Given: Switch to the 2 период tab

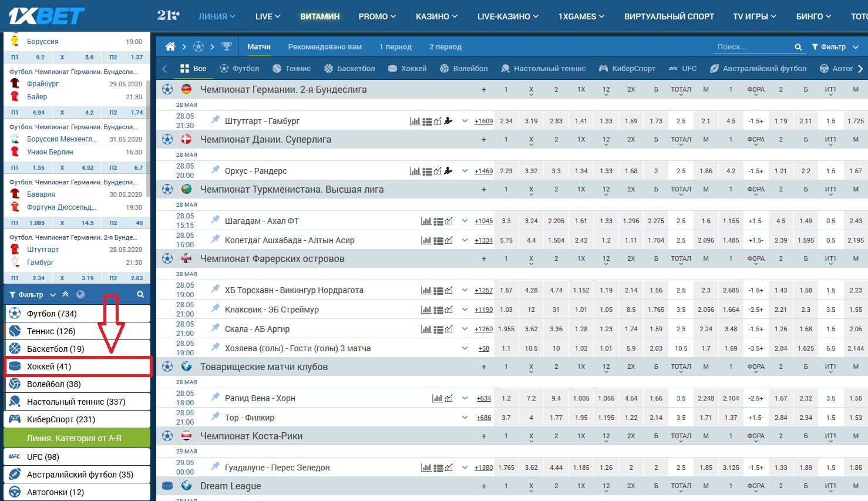Looking at the screenshot, I should [445, 46].
